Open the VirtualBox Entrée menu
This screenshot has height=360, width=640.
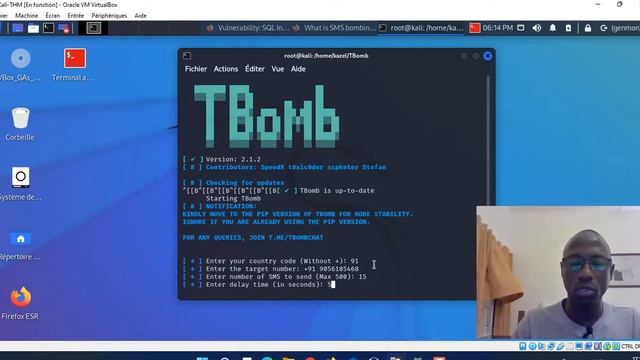click(x=76, y=16)
